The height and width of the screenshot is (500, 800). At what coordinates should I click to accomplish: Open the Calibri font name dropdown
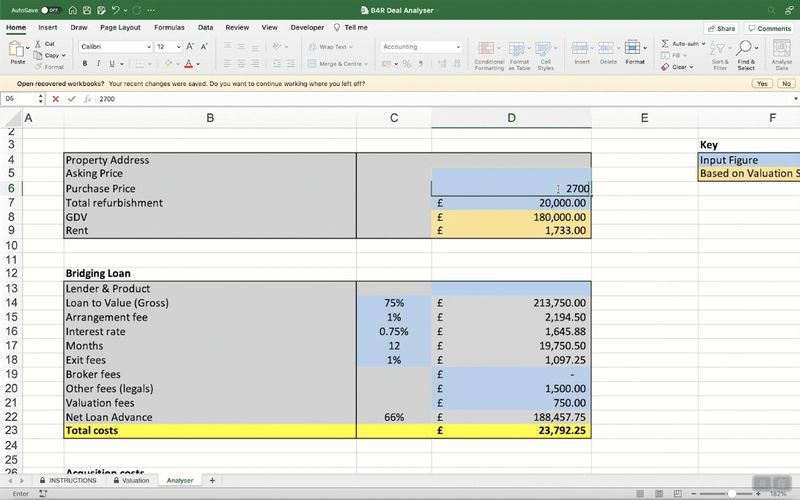point(148,47)
